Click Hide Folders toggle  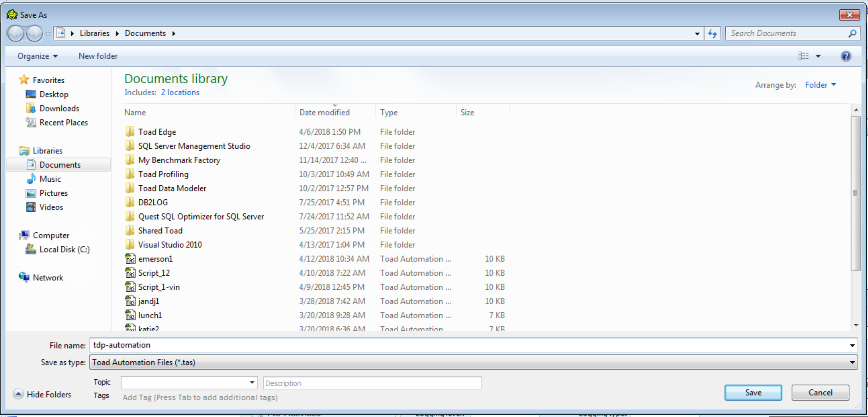coord(42,394)
